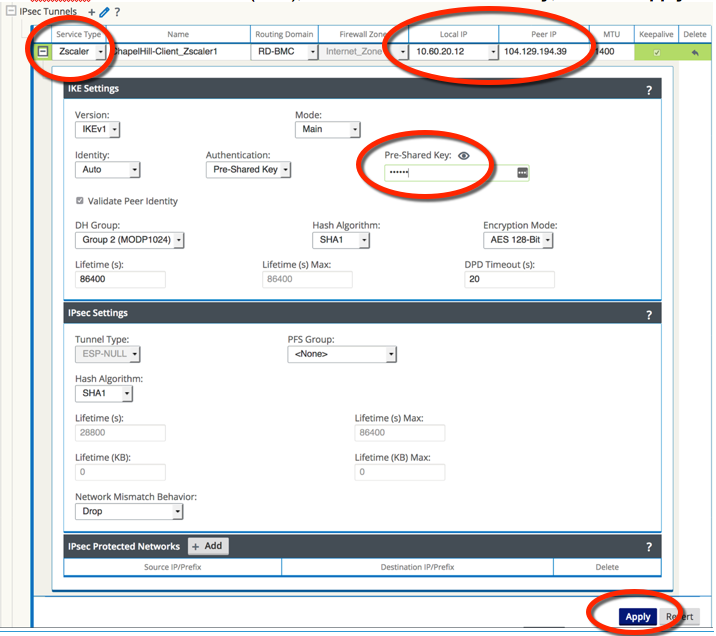
Task: Click the pencil edit icon beside IPsec Tunnels
Action: pyautogui.click(x=104, y=12)
